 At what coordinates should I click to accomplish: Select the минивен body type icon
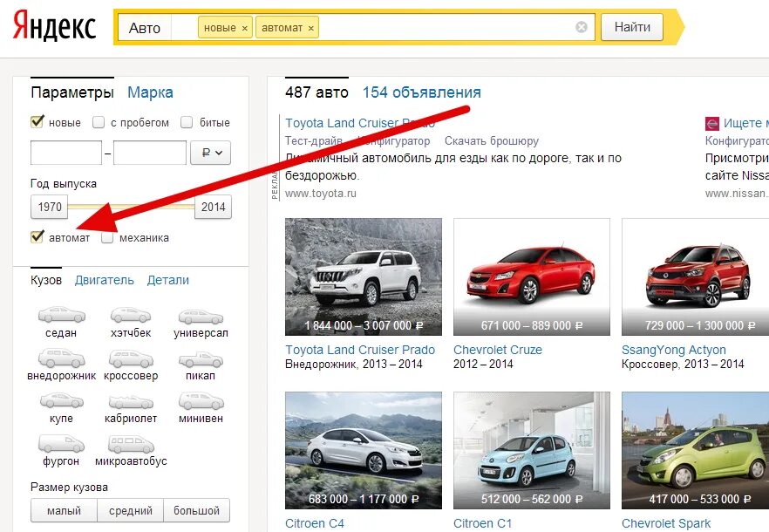click(201, 401)
